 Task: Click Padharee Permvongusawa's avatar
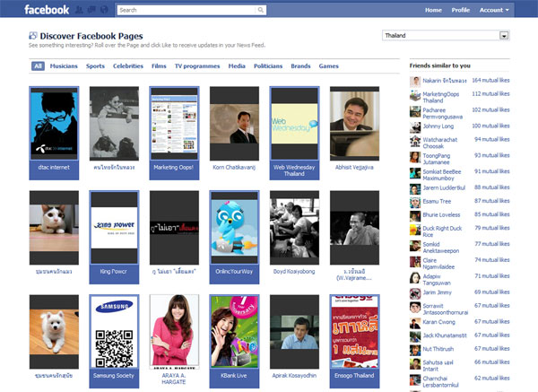pos(415,111)
